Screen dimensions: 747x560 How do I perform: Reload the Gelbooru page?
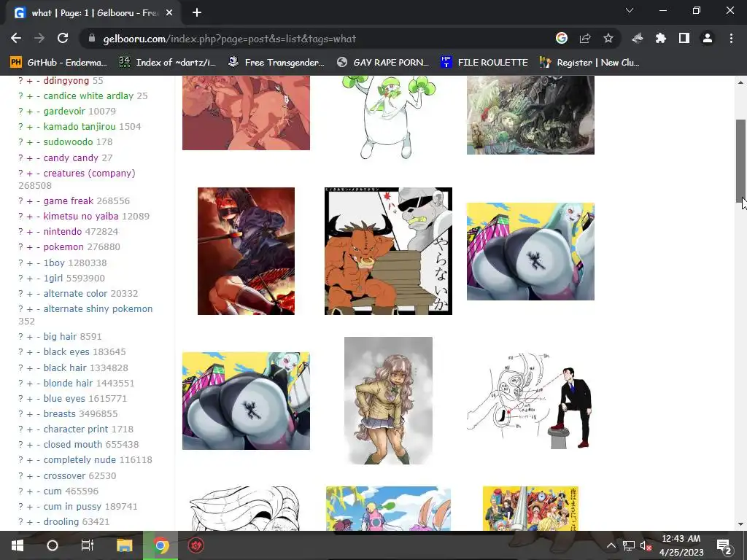tap(63, 39)
